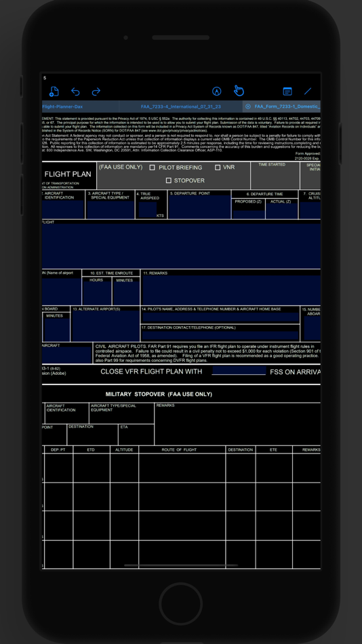Undo the last action
This screenshot has height=644, width=362.
[x=75, y=92]
